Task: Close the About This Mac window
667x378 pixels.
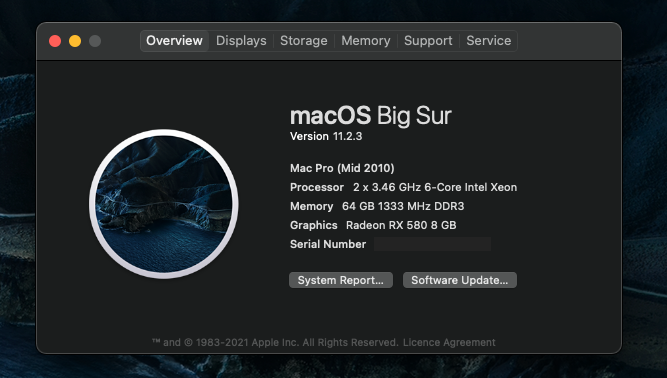Action: (55, 41)
